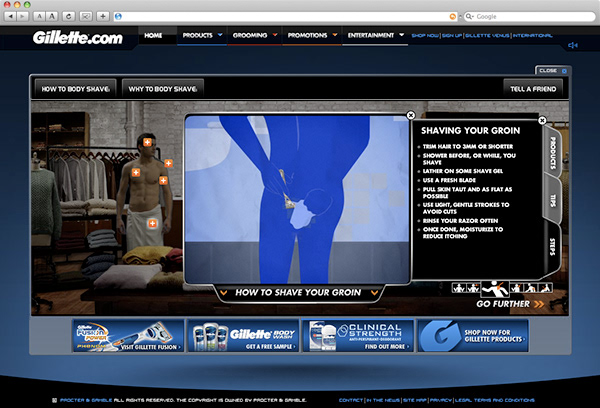
Task: Open the Products menu label
Action: [x=197, y=35]
